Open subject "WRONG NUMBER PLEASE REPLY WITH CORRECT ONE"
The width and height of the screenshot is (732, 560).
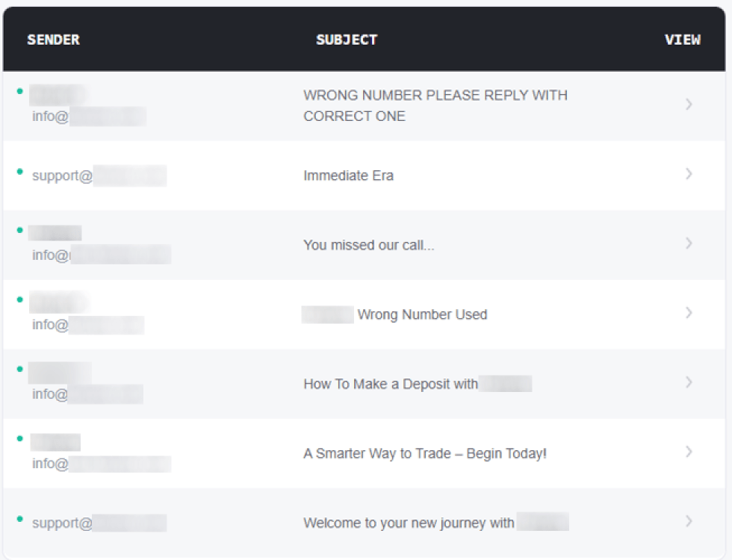click(435, 105)
